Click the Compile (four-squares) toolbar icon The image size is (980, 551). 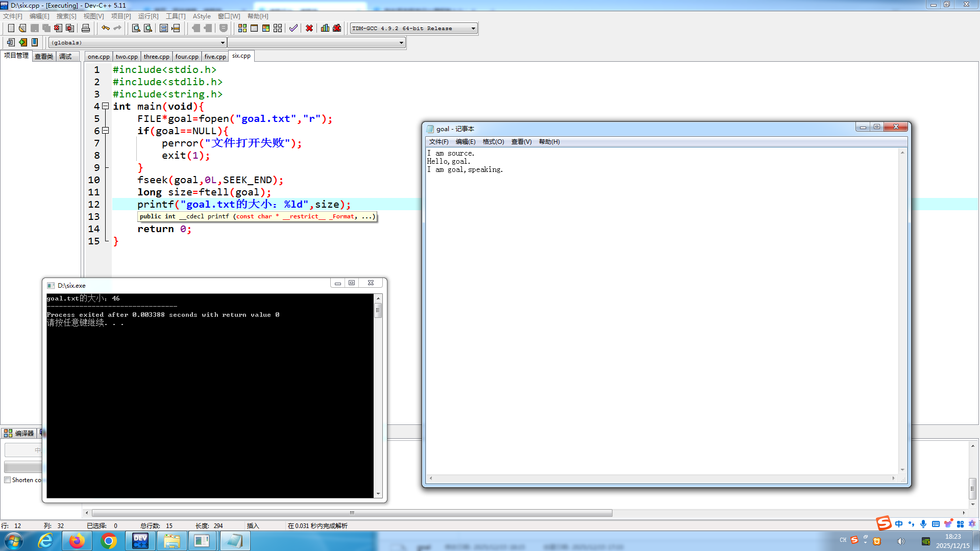[242, 28]
